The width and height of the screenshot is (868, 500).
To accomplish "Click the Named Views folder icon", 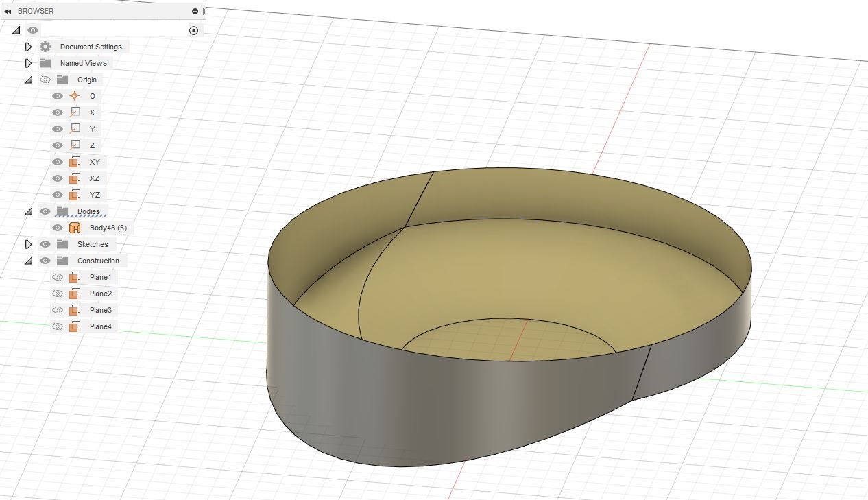I will point(45,63).
